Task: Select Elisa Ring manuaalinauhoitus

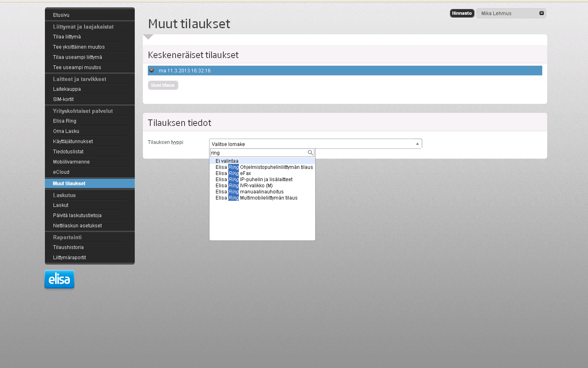Action: [249, 192]
